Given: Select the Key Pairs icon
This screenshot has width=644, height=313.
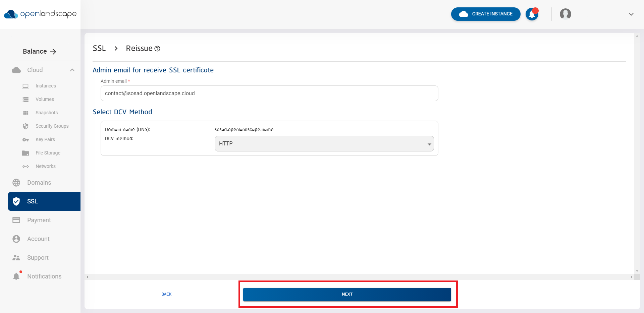Looking at the screenshot, I should [x=26, y=139].
